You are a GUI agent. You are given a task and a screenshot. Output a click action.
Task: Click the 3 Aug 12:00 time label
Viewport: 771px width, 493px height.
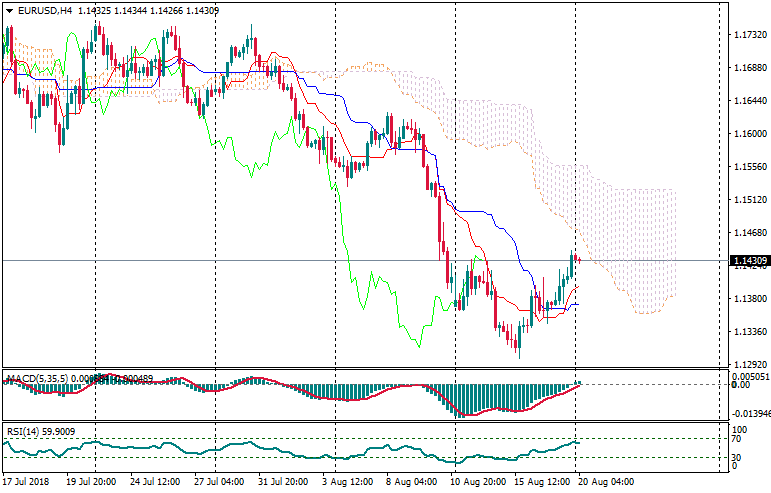tap(349, 482)
